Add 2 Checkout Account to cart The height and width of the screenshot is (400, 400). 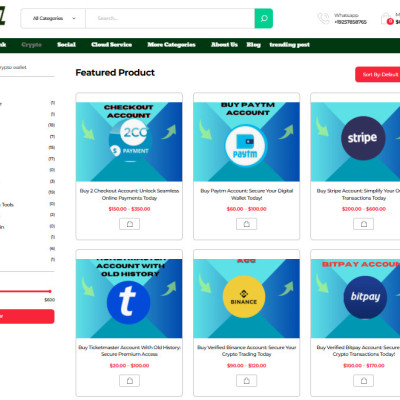[x=130, y=224]
